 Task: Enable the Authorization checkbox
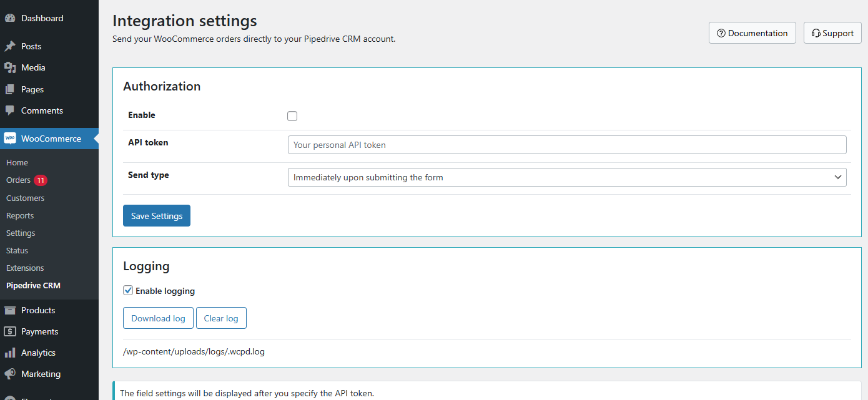(x=292, y=115)
